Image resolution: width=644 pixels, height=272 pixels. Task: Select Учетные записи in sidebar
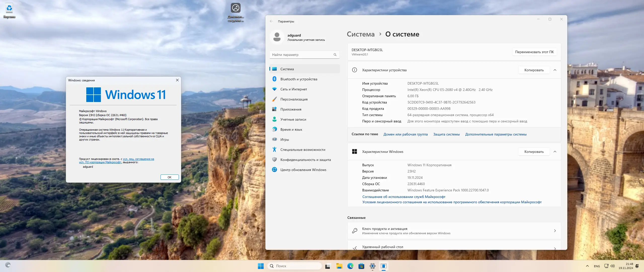tap(293, 119)
